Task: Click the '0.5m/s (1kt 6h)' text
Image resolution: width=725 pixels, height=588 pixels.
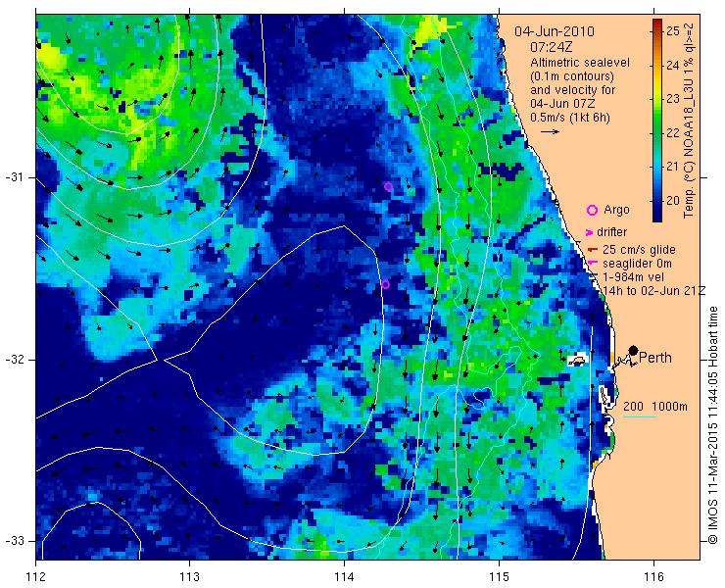Action: point(570,118)
